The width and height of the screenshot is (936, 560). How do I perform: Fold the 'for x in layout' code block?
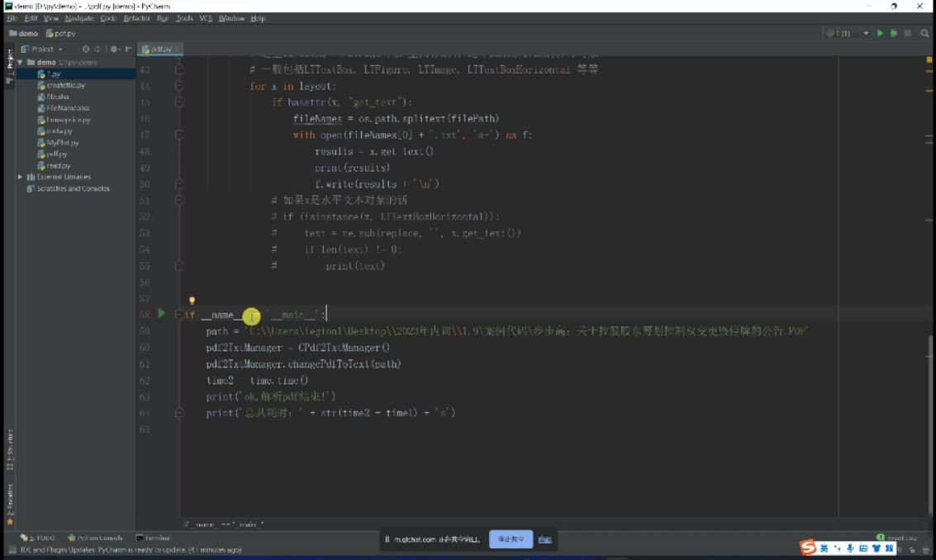click(179, 86)
